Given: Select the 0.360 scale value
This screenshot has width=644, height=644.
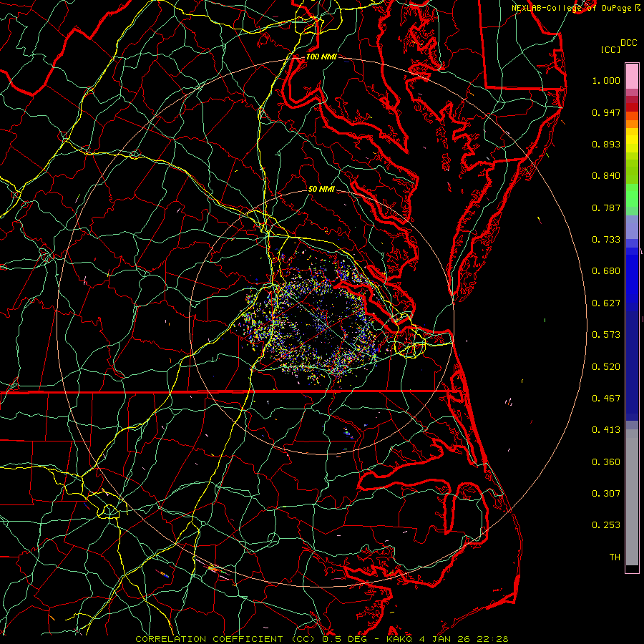Looking at the screenshot, I should (606, 462).
